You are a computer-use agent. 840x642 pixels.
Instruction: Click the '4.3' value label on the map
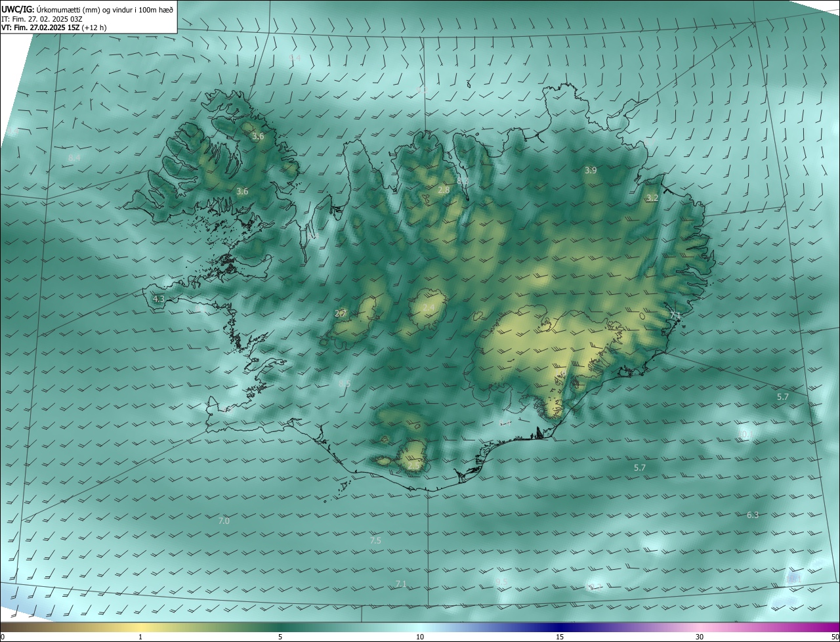coord(159,299)
